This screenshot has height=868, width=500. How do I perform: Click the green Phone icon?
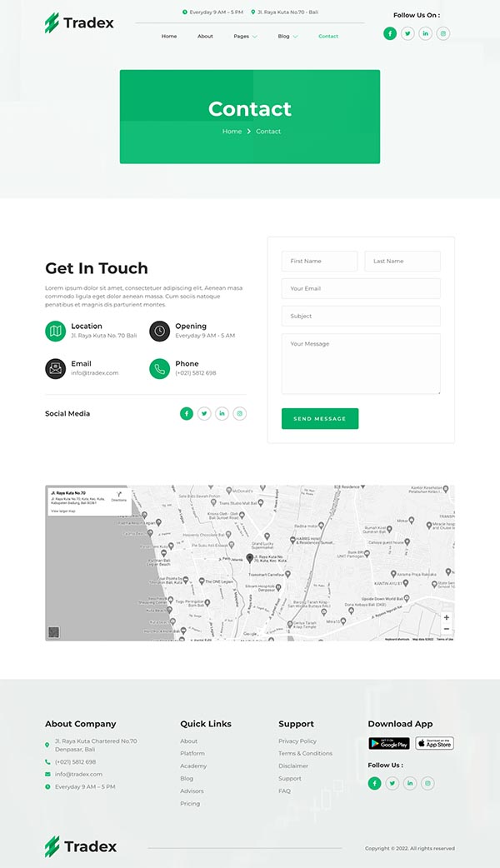pyautogui.click(x=159, y=368)
